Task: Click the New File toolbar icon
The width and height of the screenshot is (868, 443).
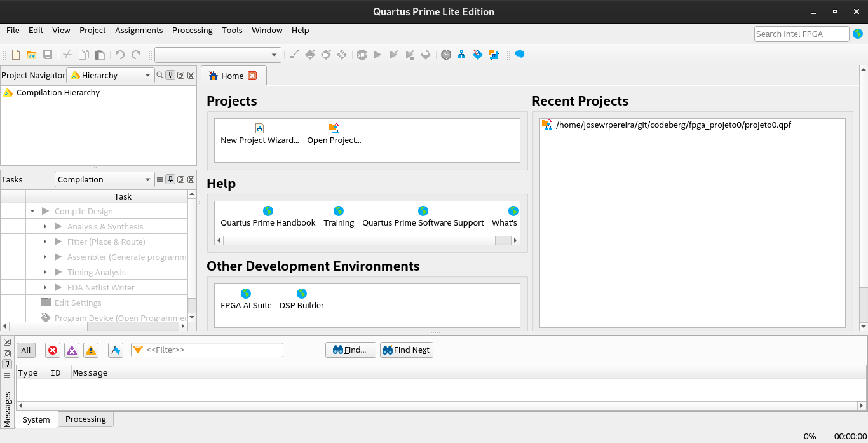Action: 16,55
